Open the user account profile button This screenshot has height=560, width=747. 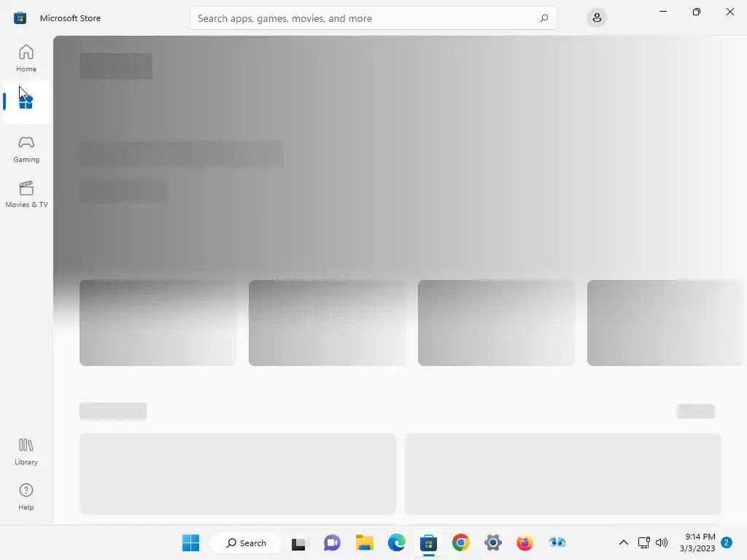(x=597, y=18)
